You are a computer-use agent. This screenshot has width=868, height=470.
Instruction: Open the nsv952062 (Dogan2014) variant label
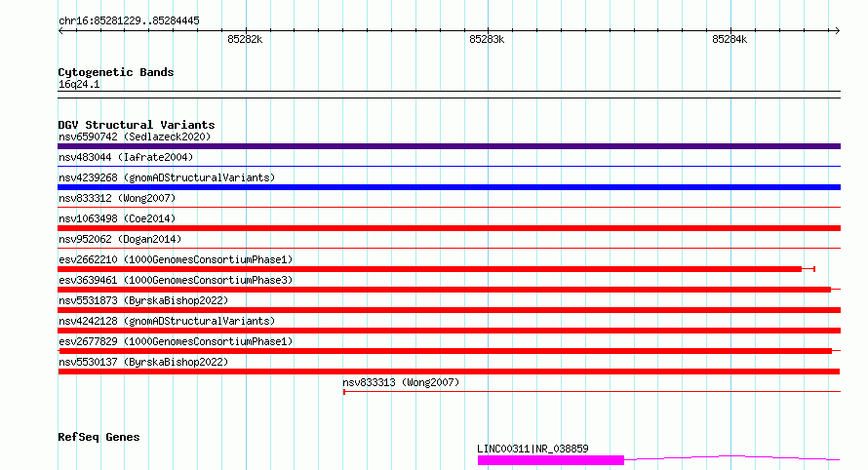(x=120, y=239)
